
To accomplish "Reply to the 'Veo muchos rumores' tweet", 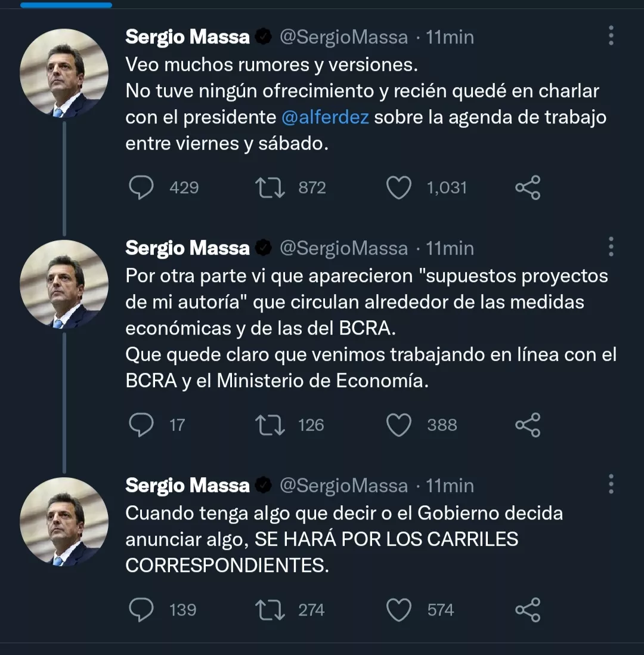I will pos(142,188).
